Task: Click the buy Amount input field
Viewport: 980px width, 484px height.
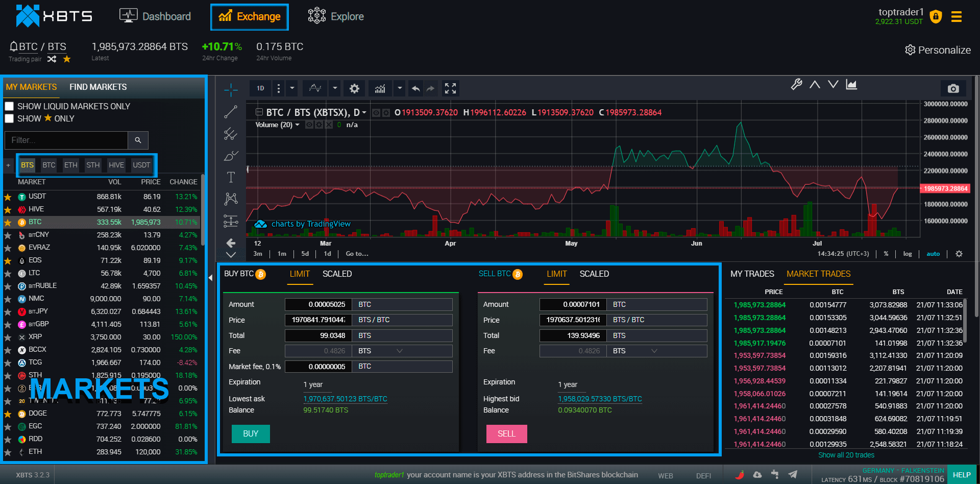Action: pos(318,304)
